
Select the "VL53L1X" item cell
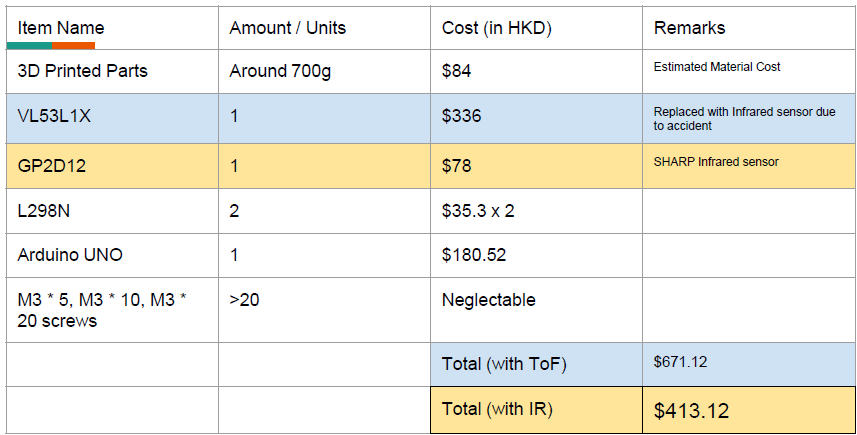(x=54, y=116)
